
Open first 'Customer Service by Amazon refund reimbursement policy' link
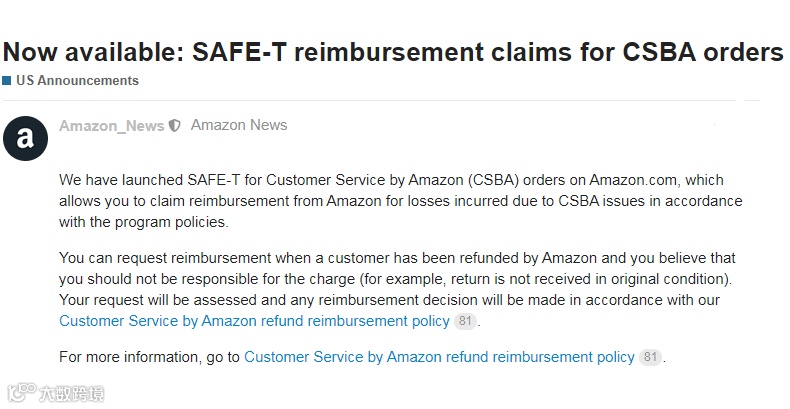254,321
